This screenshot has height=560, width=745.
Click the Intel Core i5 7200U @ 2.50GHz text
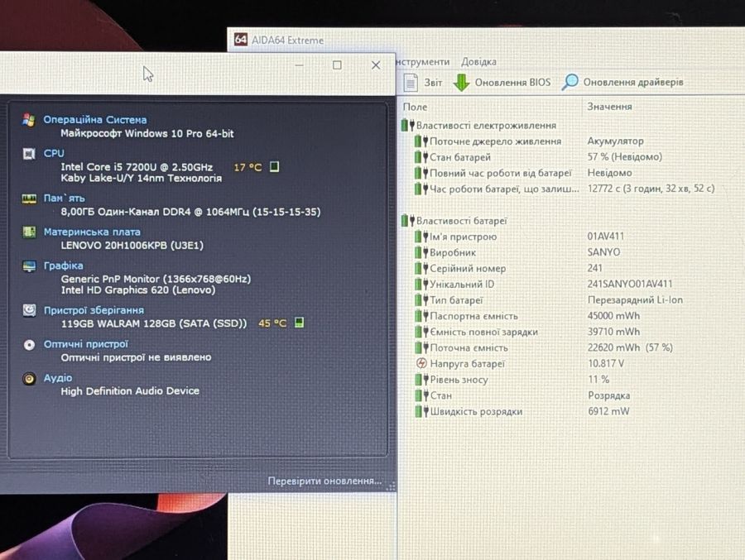click(137, 167)
